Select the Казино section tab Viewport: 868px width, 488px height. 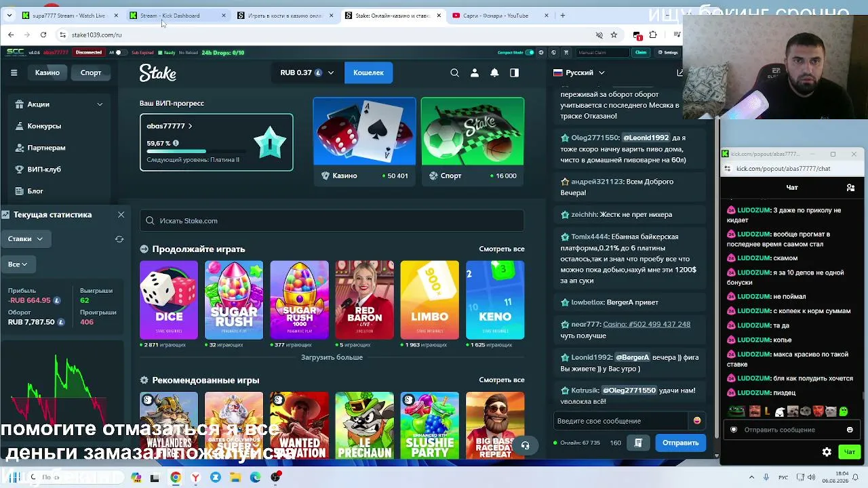click(x=47, y=73)
